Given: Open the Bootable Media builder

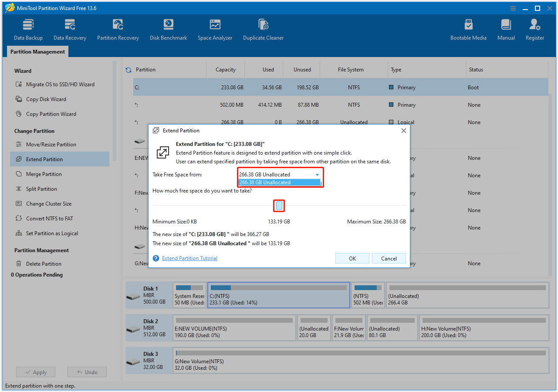Looking at the screenshot, I should point(468,30).
